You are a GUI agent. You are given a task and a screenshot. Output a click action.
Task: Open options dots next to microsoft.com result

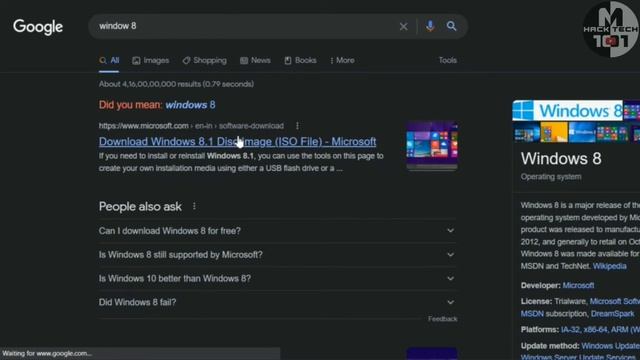tap(297, 126)
